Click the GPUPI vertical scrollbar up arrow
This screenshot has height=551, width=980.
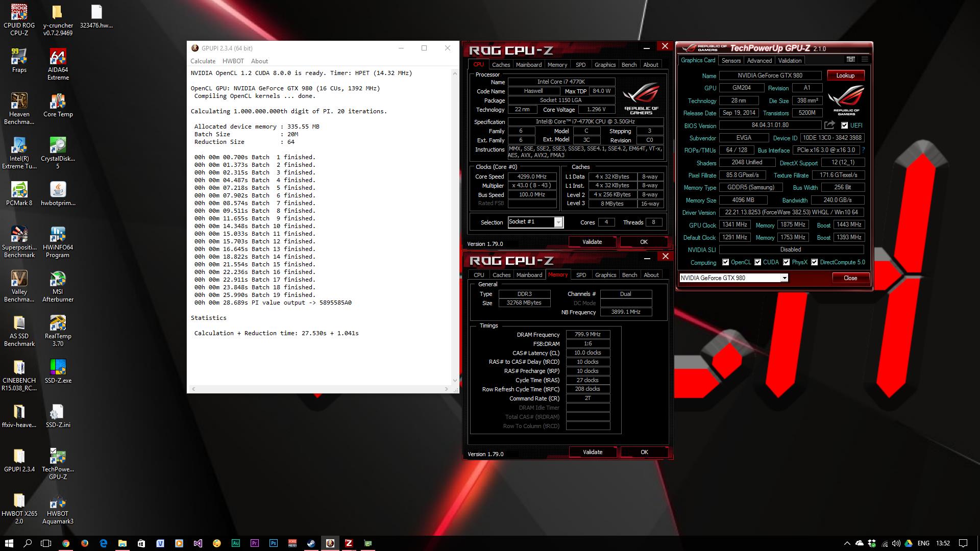pos(455,73)
